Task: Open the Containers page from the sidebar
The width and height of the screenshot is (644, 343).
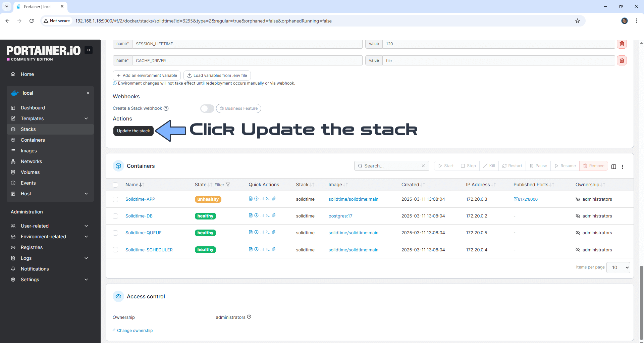Action: pyautogui.click(x=33, y=140)
